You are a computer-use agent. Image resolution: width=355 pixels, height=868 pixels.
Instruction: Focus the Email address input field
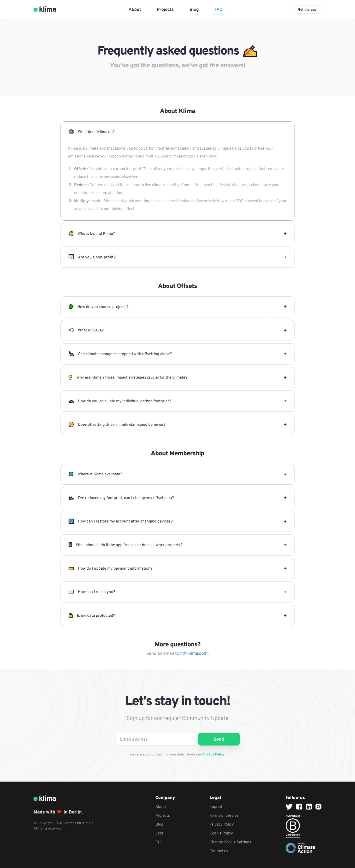point(156,739)
